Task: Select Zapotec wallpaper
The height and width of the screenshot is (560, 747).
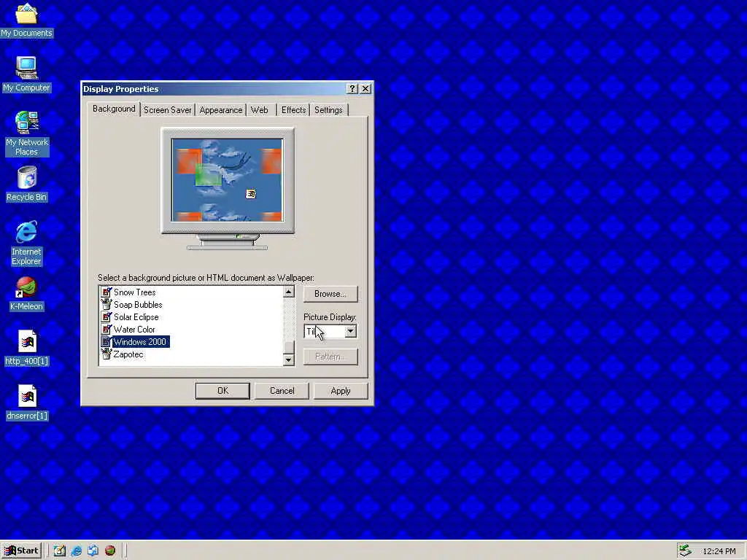Action: pos(128,354)
